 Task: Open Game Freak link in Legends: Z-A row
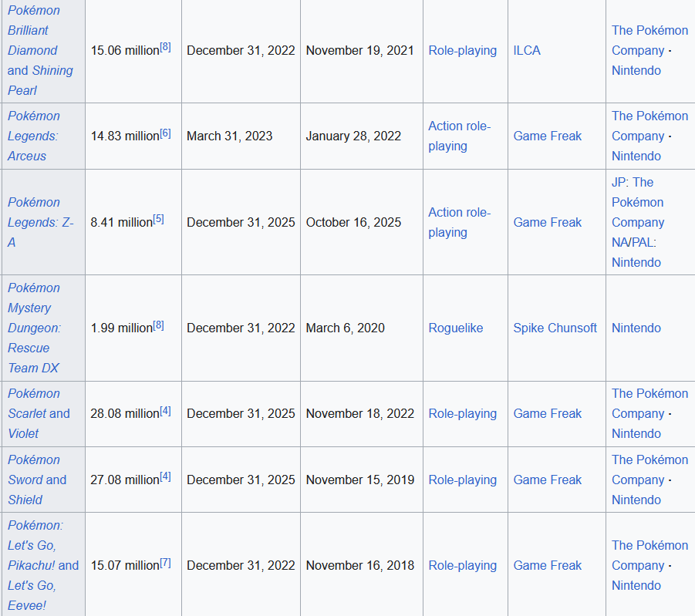pyautogui.click(x=548, y=222)
